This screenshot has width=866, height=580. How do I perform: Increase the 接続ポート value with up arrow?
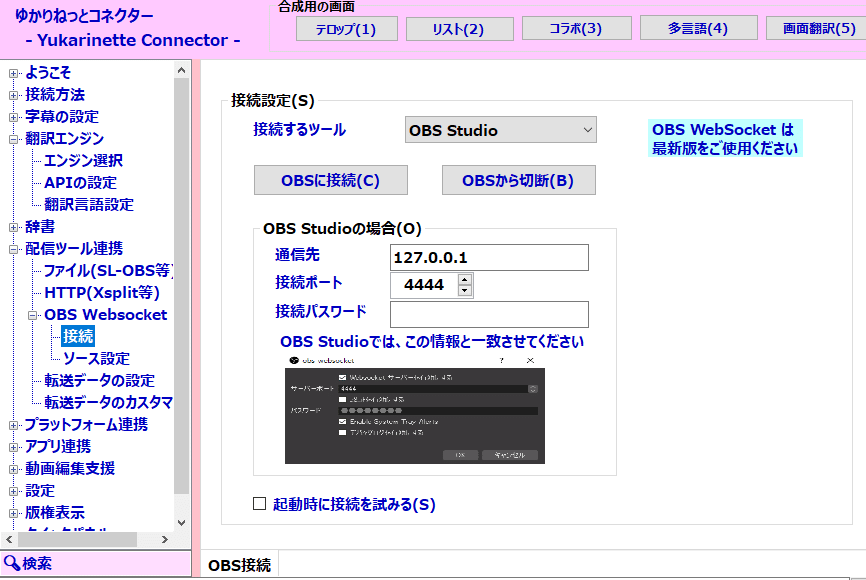pos(465,280)
